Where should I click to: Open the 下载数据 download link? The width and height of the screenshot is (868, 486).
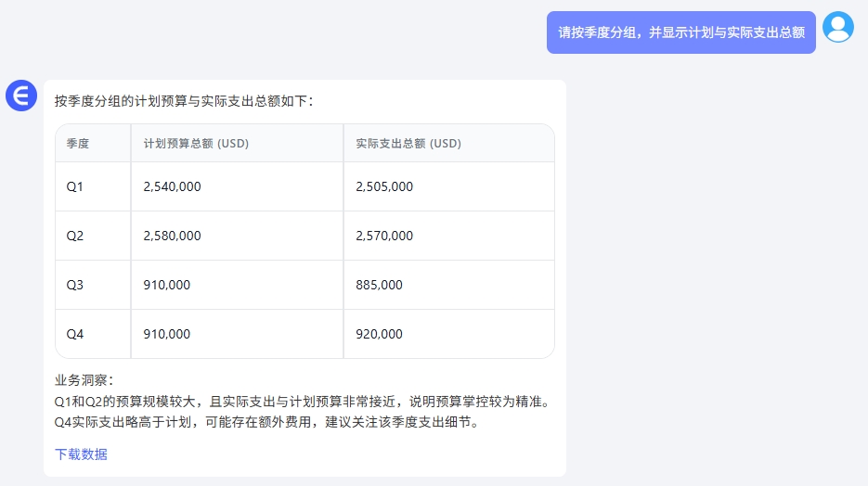[x=81, y=454]
